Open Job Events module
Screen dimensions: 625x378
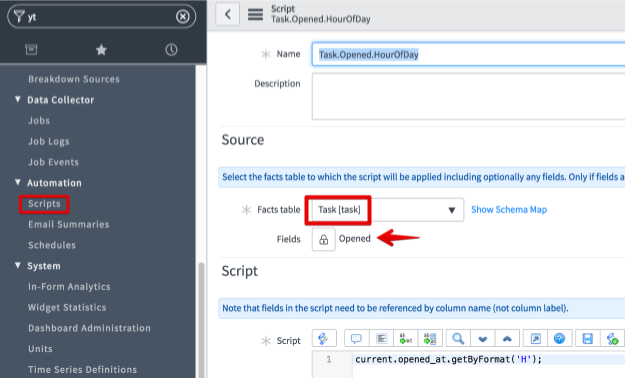(x=53, y=162)
